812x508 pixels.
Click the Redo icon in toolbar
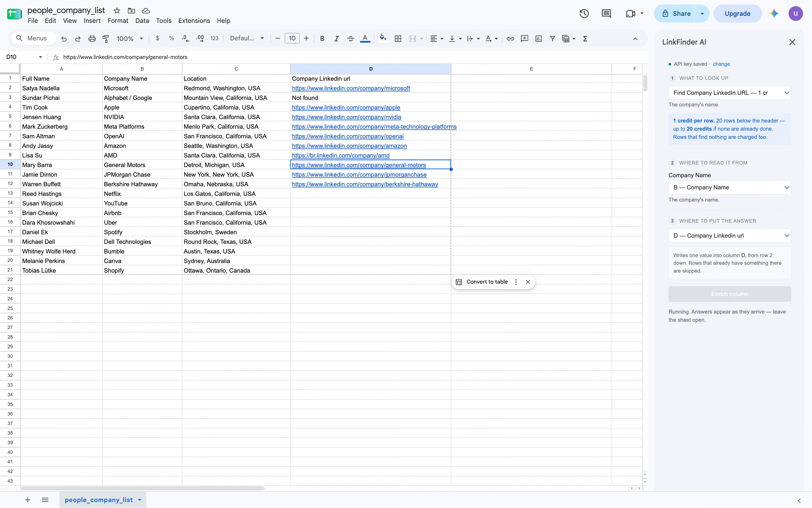[78, 39]
